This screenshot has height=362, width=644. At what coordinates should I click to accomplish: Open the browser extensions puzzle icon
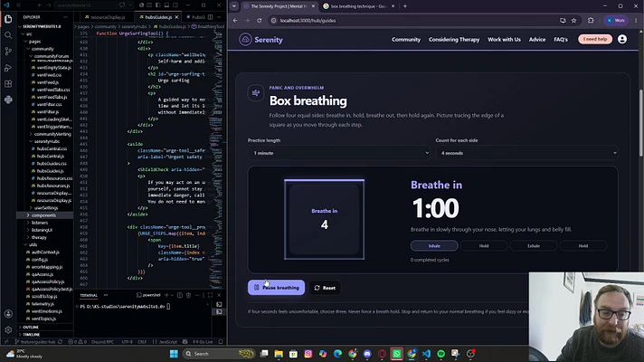tap(591, 21)
